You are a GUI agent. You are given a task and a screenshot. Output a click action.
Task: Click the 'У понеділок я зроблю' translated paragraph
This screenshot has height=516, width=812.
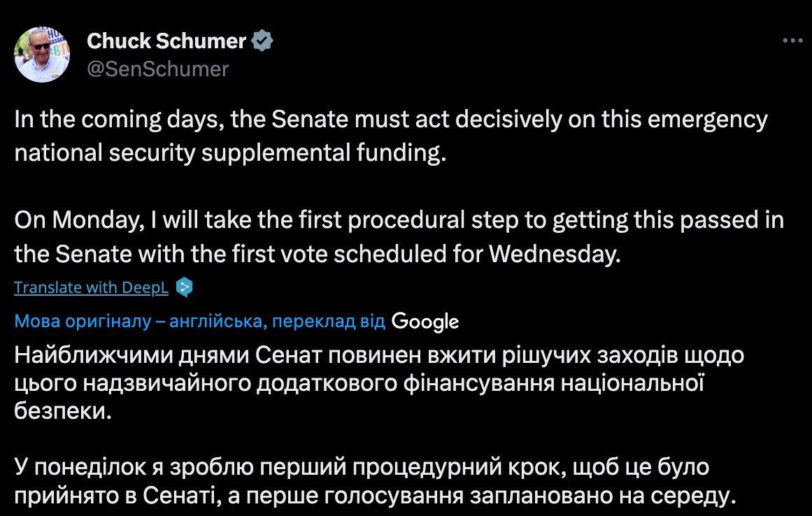pyautogui.click(x=375, y=481)
